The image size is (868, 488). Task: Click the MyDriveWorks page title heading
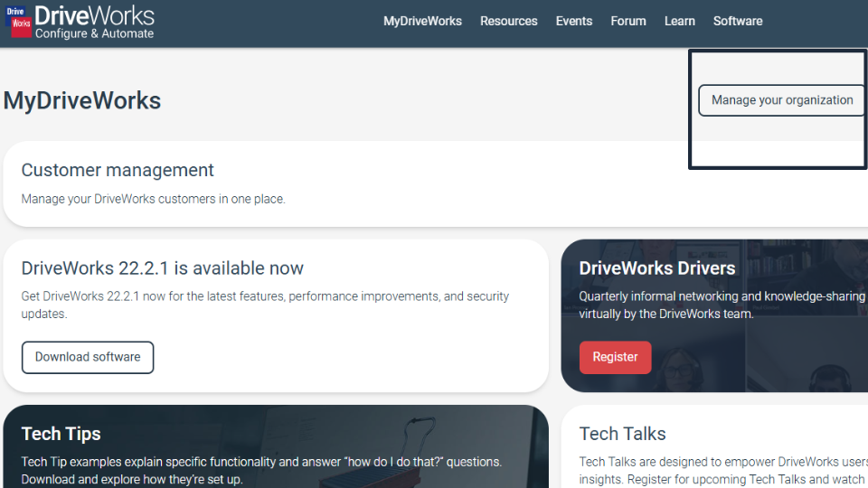[82, 100]
